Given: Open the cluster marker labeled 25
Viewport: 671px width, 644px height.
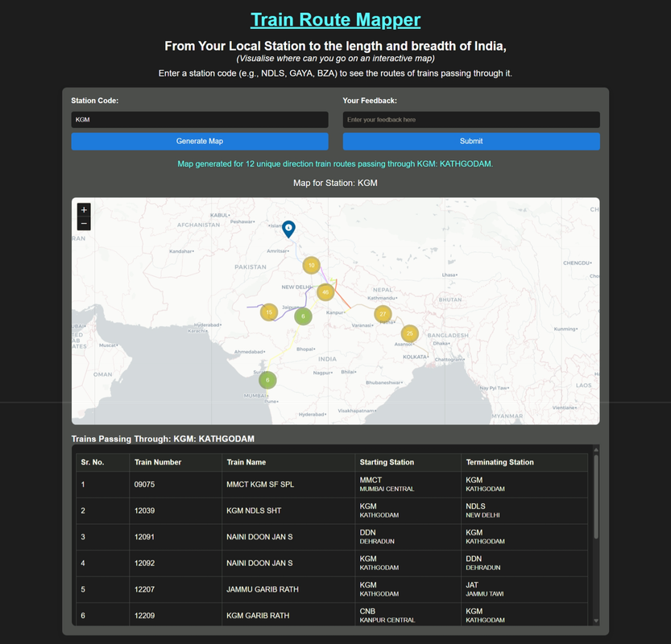Looking at the screenshot, I should (410, 333).
